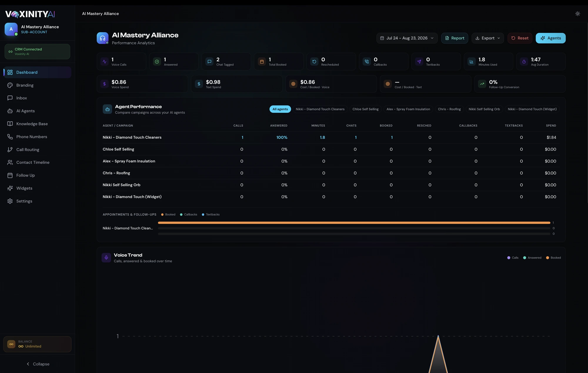The width and height of the screenshot is (588, 373).
Task: Click the 100% answered value
Action: point(282,137)
